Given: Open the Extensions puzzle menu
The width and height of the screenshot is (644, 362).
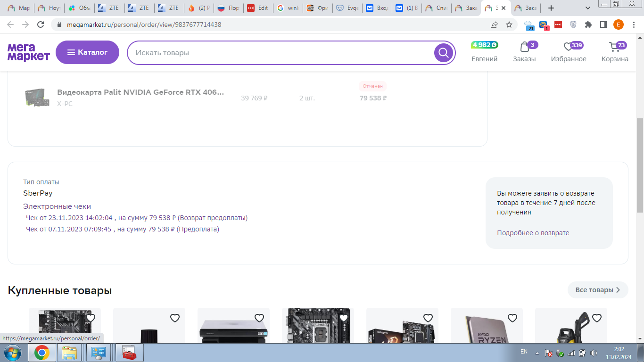Looking at the screenshot, I should click(588, 25).
